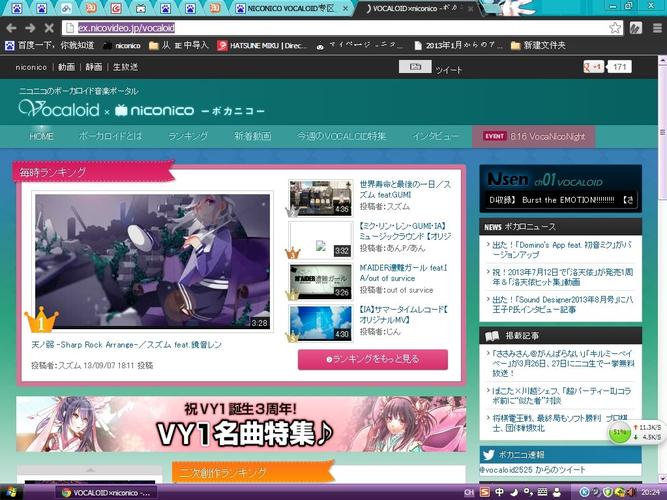Image resolution: width=667 pixels, height=500 pixels.
Task: Click the Twitter bird icon in ボカニコ速報
Action: (x=489, y=455)
